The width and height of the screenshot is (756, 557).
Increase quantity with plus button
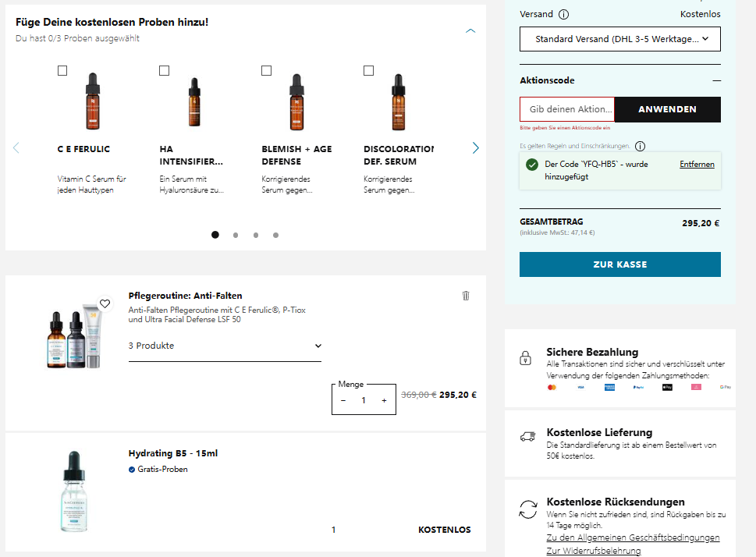[x=384, y=400]
